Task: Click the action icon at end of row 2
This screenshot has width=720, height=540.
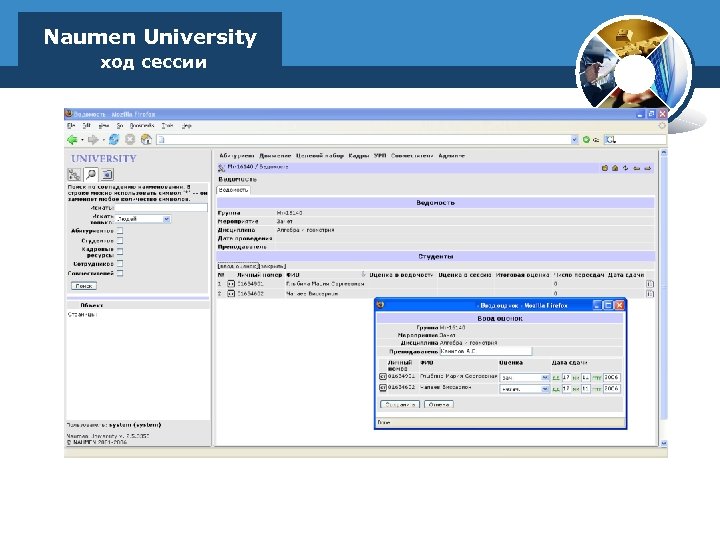Action: tap(650, 294)
